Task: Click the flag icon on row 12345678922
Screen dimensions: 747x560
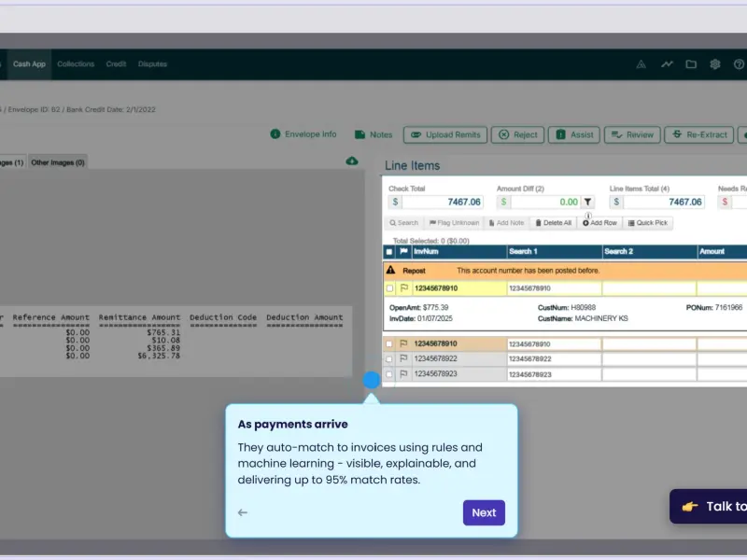Action: coord(403,358)
